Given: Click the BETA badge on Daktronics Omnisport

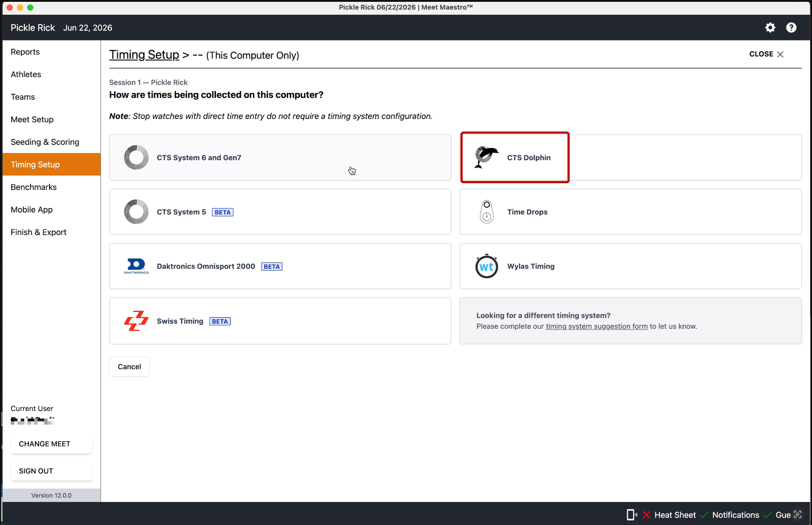Looking at the screenshot, I should point(272,266).
